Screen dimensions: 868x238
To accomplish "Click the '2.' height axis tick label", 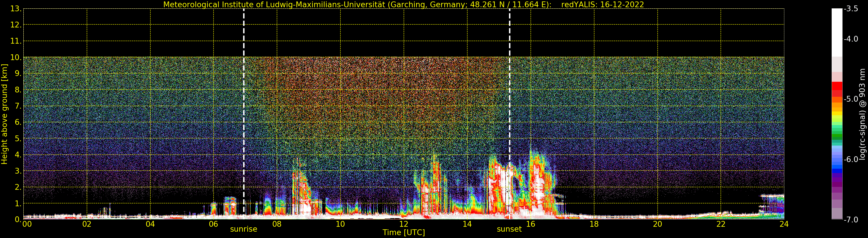I will [18, 187].
